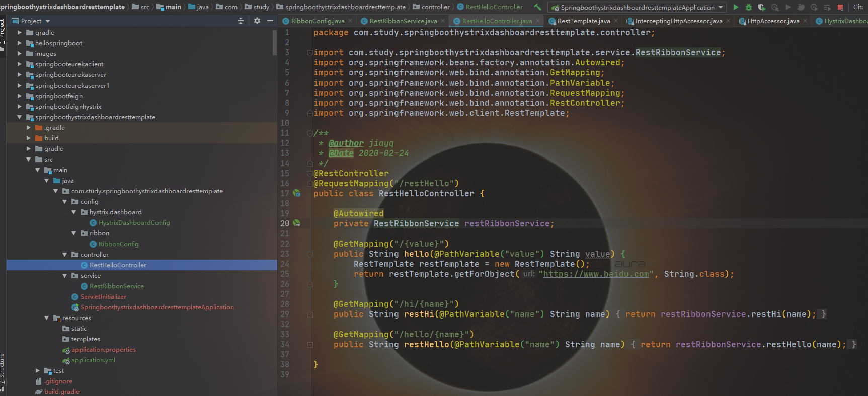This screenshot has width=868, height=396.
Task: Close the InterceptingHttpAccessor.java tab
Action: tap(728, 21)
